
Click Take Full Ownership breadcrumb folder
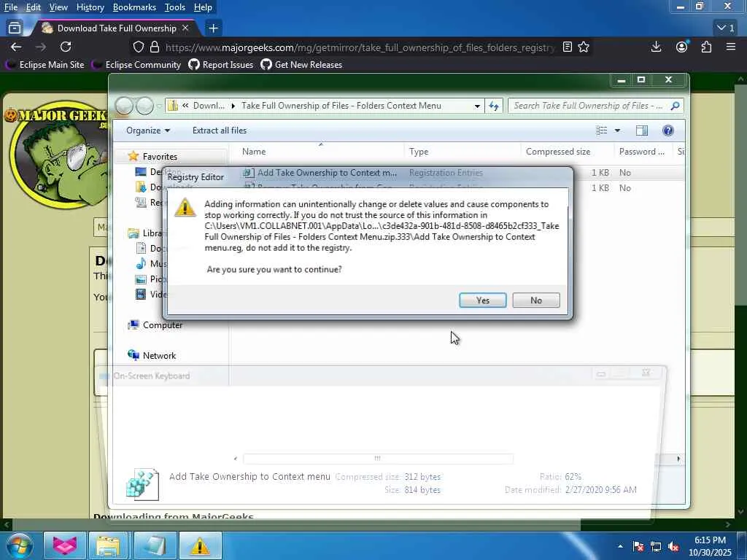coord(341,106)
